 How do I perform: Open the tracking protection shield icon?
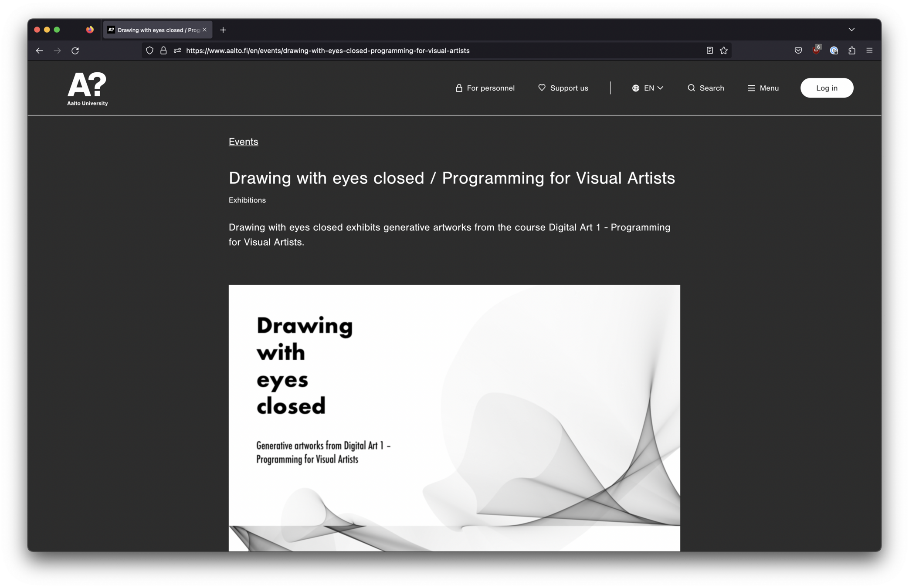pos(149,51)
